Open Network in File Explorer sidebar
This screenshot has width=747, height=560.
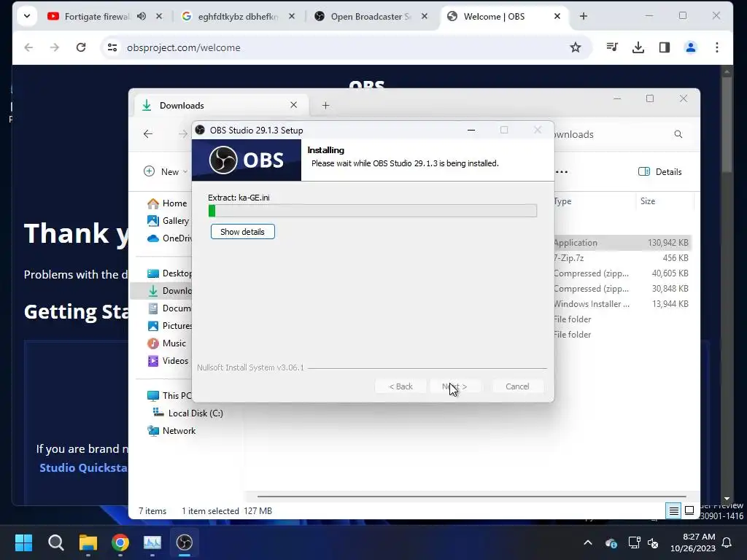click(x=171, y=431)
